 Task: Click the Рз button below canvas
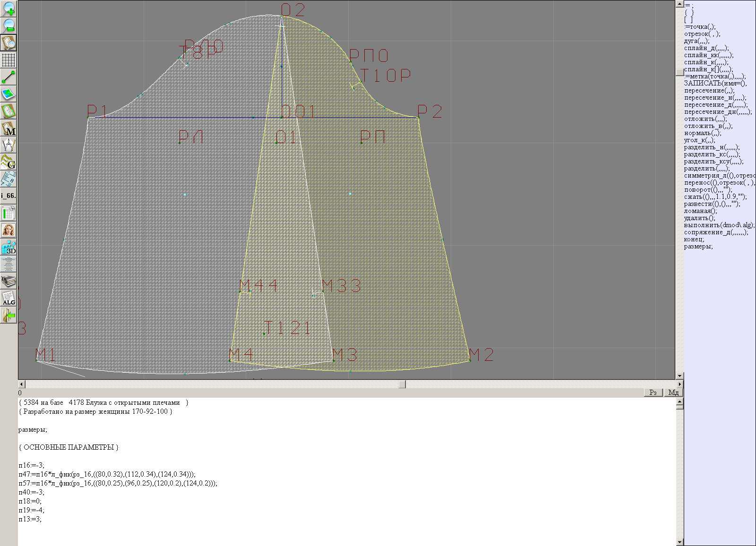pos(653,392)
